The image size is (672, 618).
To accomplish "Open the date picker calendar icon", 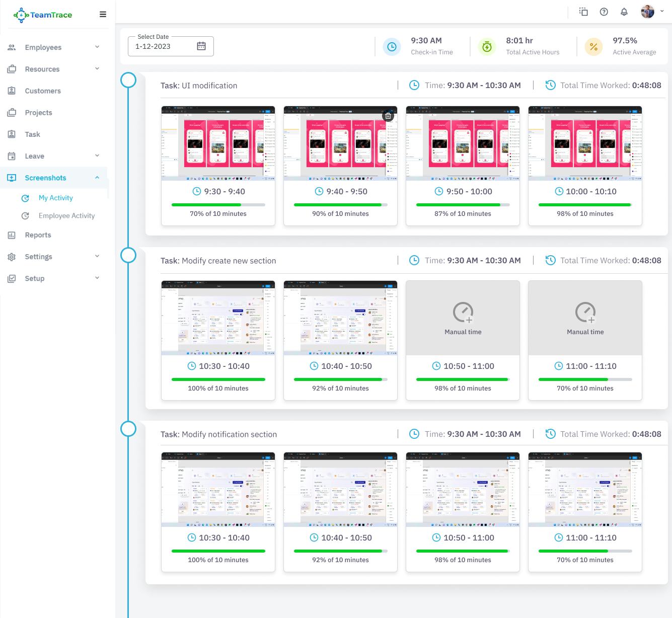I will point(201,46).
